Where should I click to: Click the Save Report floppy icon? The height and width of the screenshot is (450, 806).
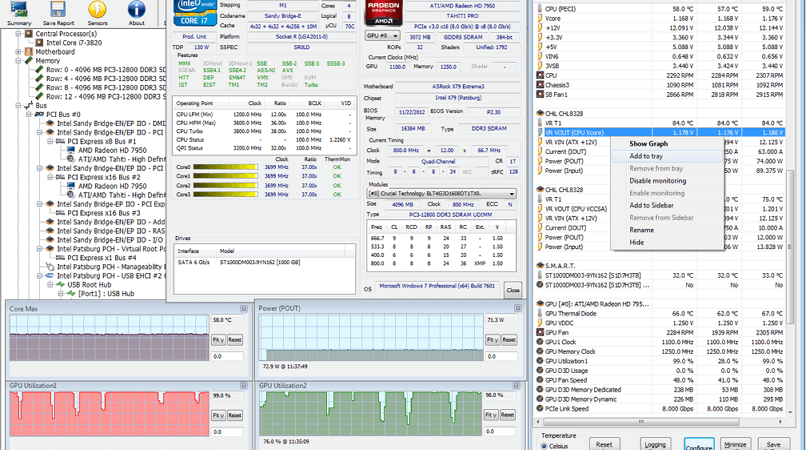pyautogui.click(x=58, y=10)
